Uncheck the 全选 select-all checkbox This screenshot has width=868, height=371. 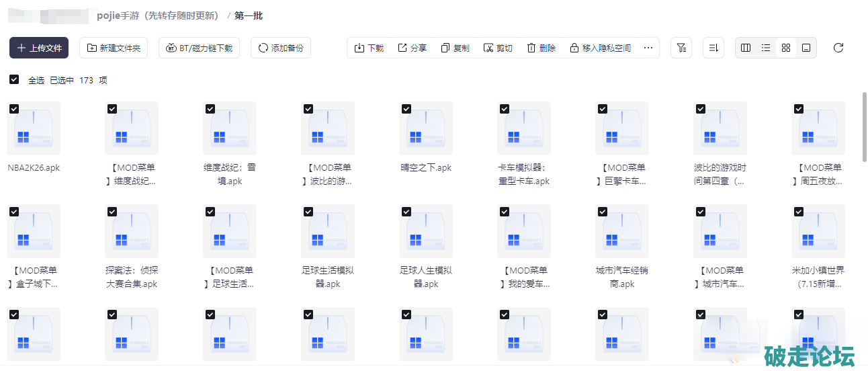[14, 80]
